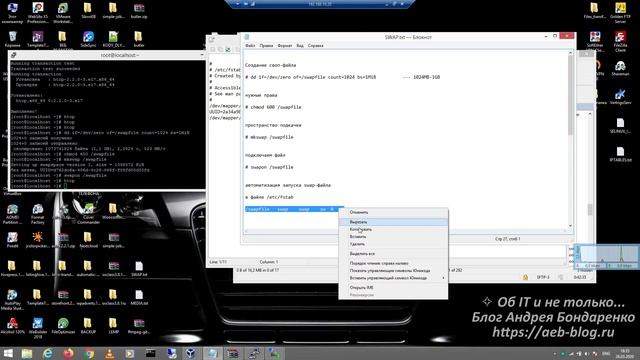
Task: Launch Internet Explorer from the taskbar
Action: (x=48, y=353)
